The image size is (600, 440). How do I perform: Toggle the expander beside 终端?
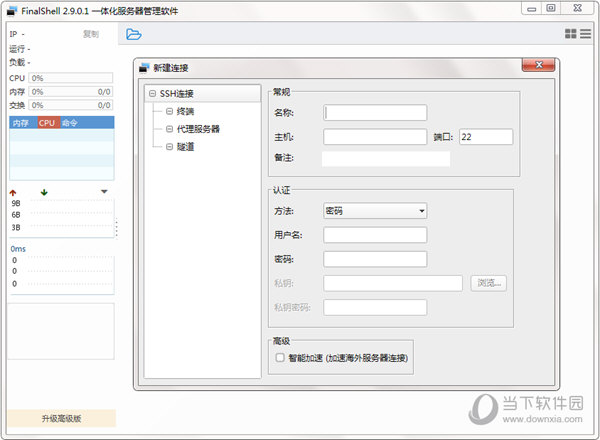coord(170,111)
